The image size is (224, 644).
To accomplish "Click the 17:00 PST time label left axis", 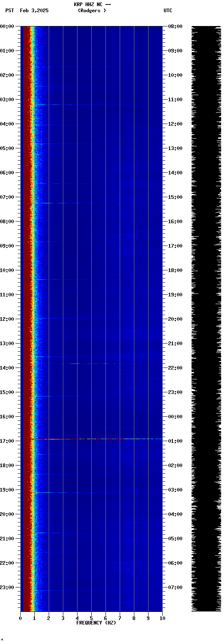I will point(7,441).
